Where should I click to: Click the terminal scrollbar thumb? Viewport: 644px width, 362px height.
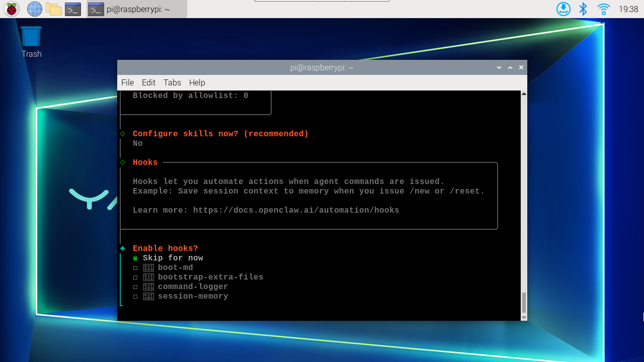click(x=524, y=303)
